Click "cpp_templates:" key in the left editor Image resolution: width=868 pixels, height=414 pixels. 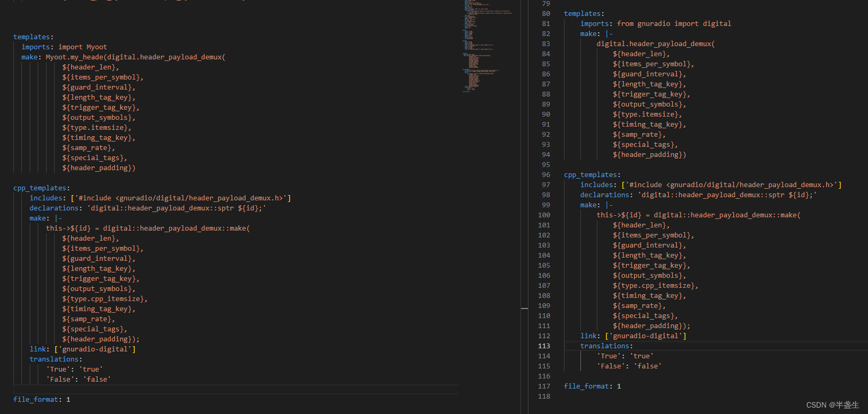tap(41, 188)
